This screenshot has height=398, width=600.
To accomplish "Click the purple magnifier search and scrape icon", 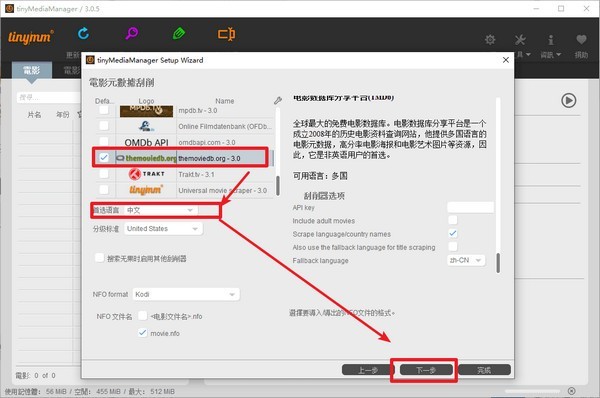I will coord(132,33).
